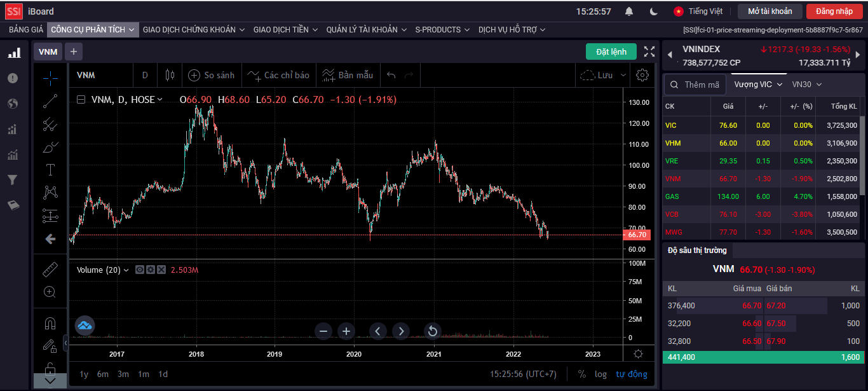
Task: Click Mở tài khoản button
Action: click(x=770, y=11)
